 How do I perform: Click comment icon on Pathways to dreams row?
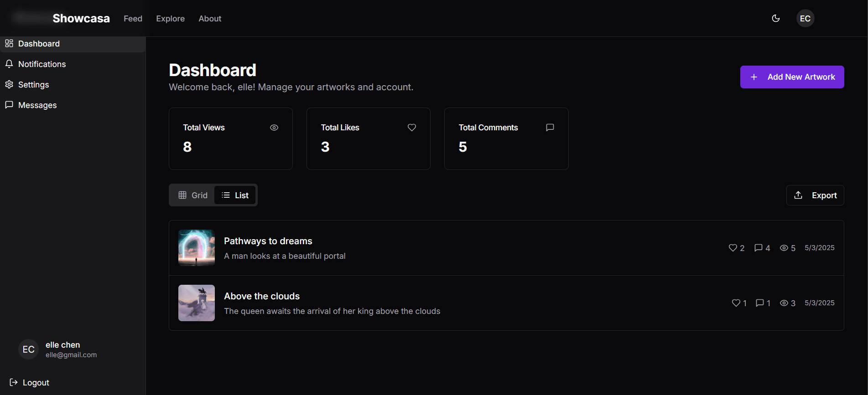click(759, 248)
